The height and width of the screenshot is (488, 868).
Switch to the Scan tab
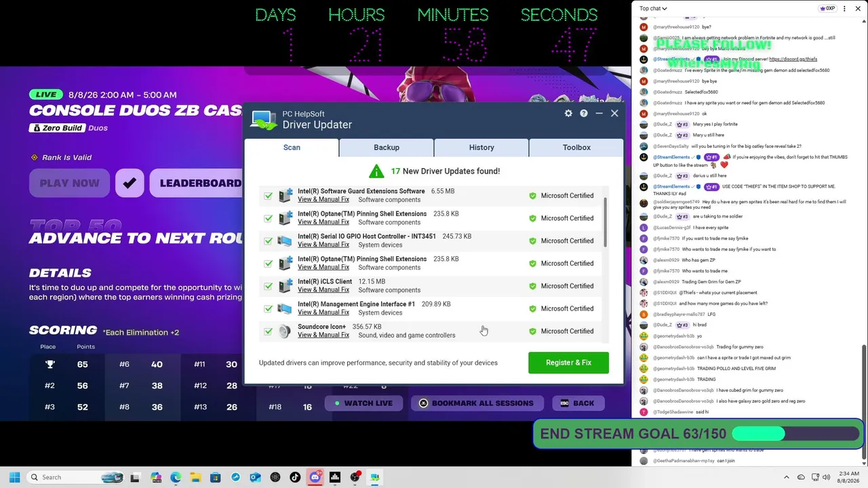292,147
